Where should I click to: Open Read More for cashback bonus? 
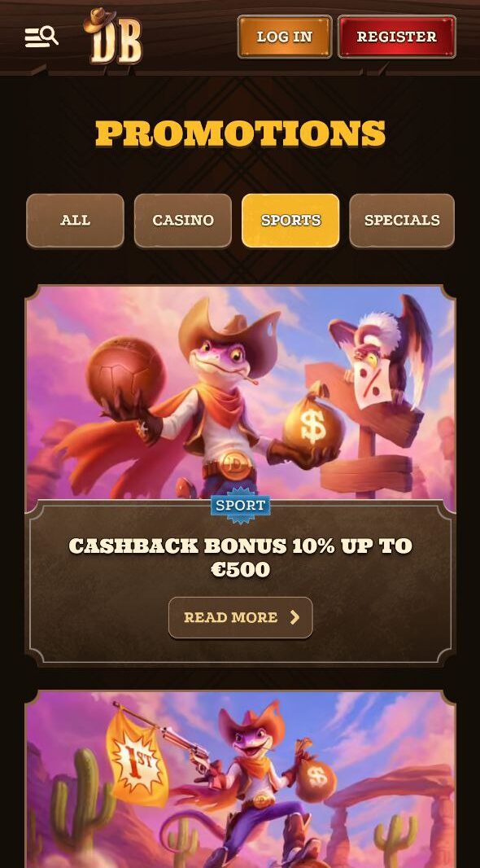pos(241,618)
